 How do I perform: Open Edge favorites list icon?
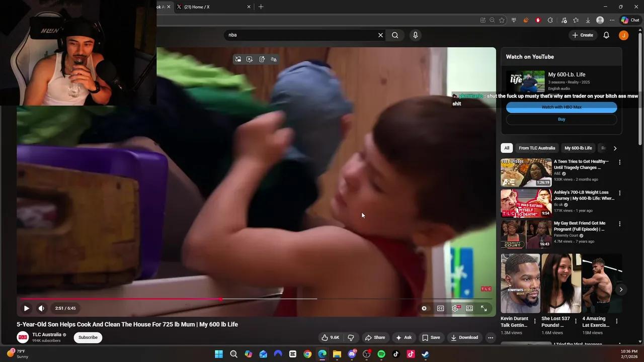(576, 20)
